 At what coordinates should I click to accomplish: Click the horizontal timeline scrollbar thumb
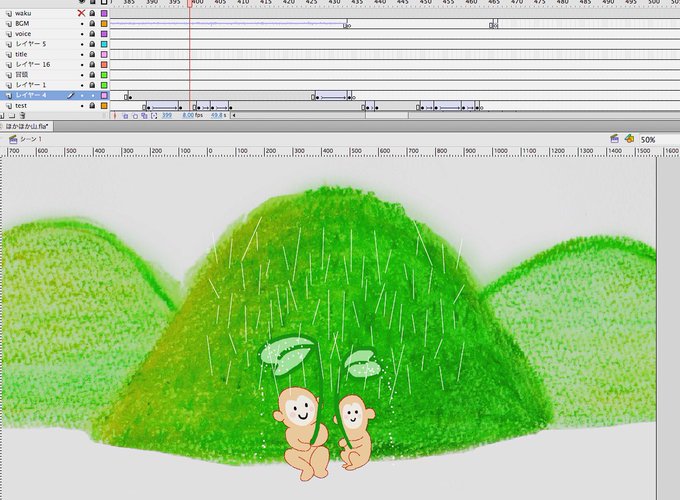coord(387,116)
